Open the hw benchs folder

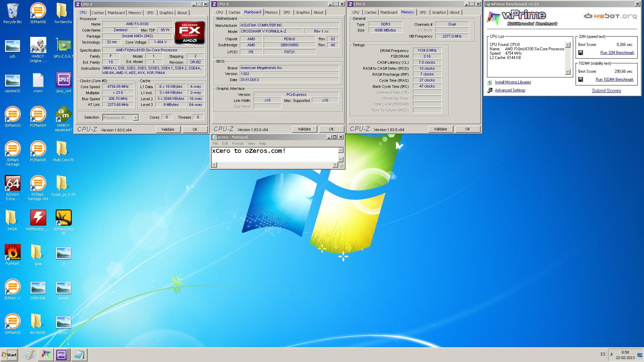click(x=63, y=13)
